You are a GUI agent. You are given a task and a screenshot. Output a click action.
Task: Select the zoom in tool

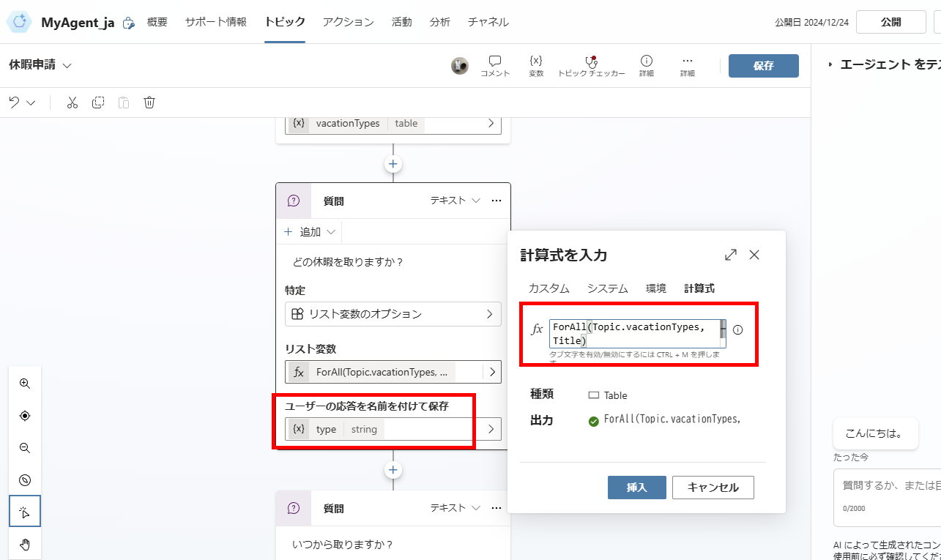click(24, 383)
